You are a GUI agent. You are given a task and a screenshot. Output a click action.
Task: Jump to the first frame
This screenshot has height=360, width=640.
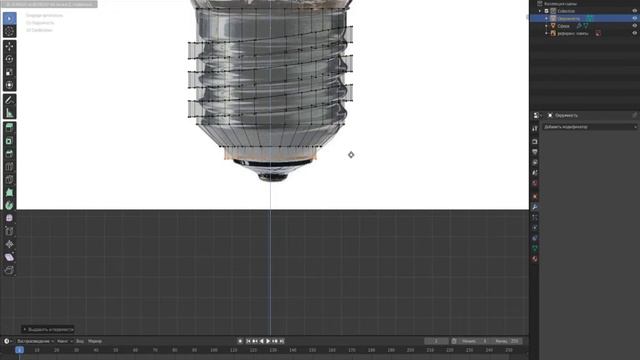click(x=248, y=341)
